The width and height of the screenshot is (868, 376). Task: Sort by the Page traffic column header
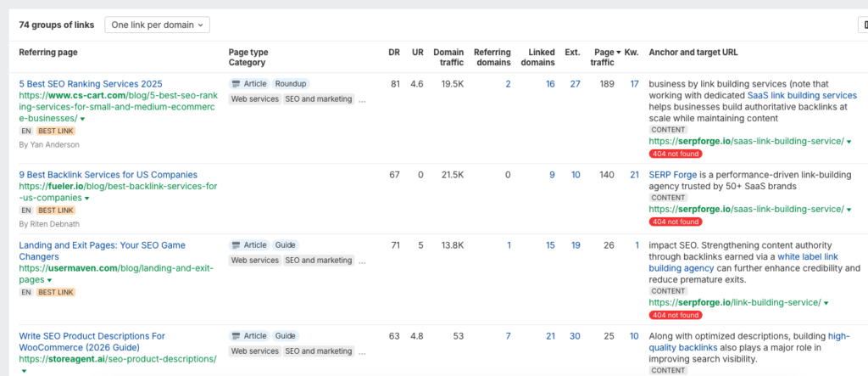tap(605, 57)
